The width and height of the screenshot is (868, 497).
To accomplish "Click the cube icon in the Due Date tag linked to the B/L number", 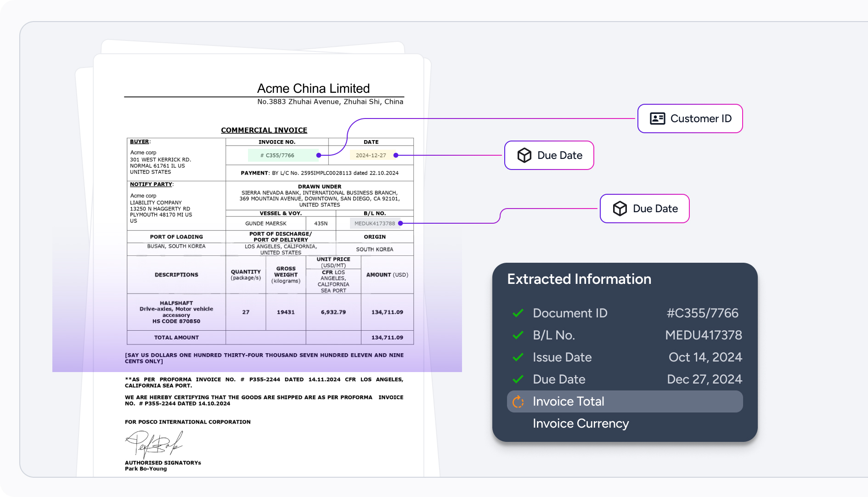I will [x=620, y=209].
